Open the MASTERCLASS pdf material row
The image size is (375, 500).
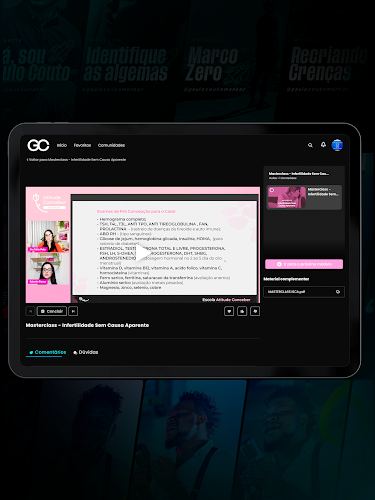tap(304, 292)
